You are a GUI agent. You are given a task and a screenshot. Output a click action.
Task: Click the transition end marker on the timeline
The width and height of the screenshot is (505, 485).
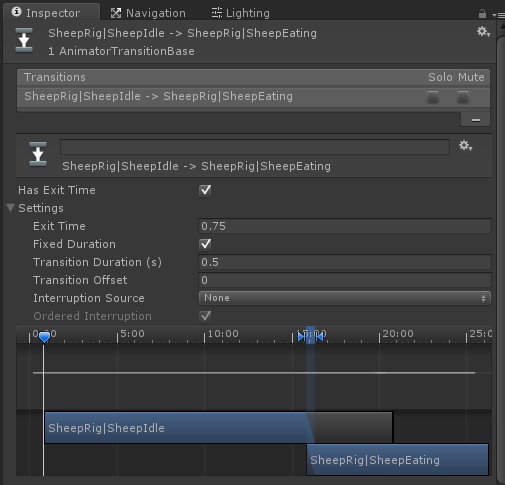[x=319, y=337]
